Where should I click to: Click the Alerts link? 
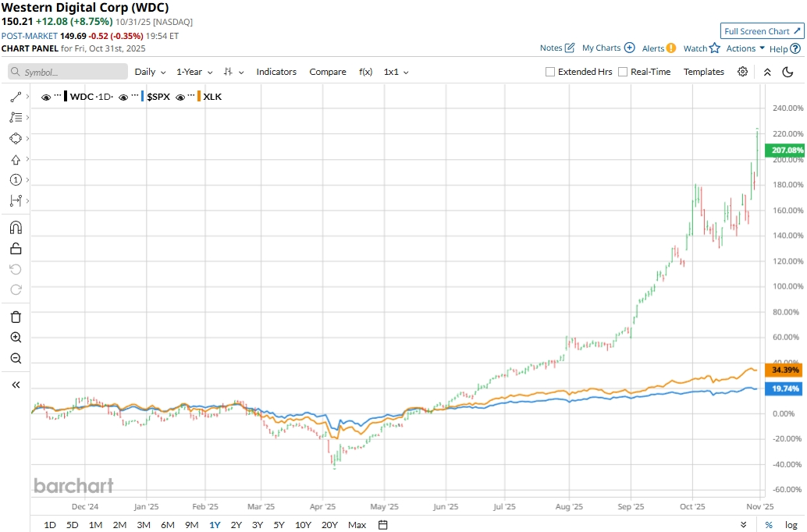click(x=653, y=48)
